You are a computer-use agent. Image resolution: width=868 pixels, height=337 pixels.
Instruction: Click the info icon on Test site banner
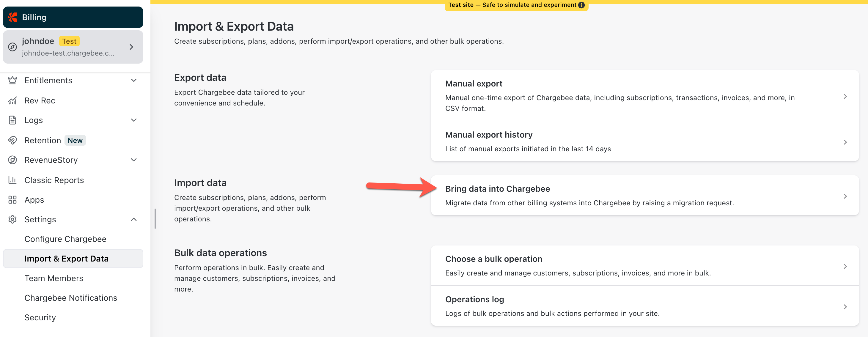581,5
